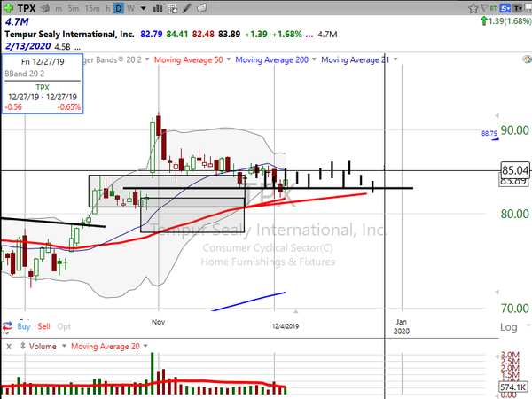Open Moving Average 200 settings dropdown

(x=314, y=59)
